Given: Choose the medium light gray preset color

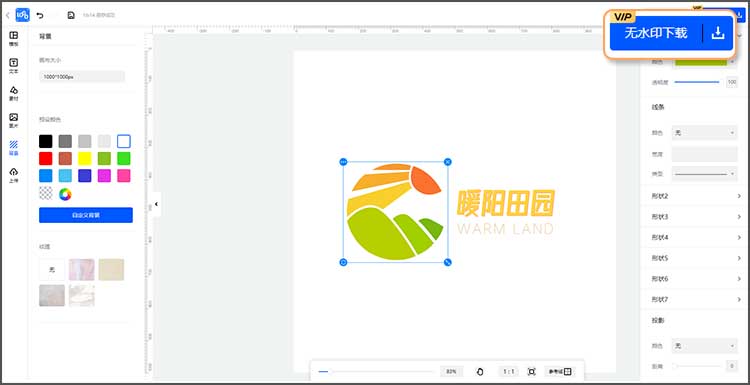Looking at the screenshot, I should (x=85, y=141).
